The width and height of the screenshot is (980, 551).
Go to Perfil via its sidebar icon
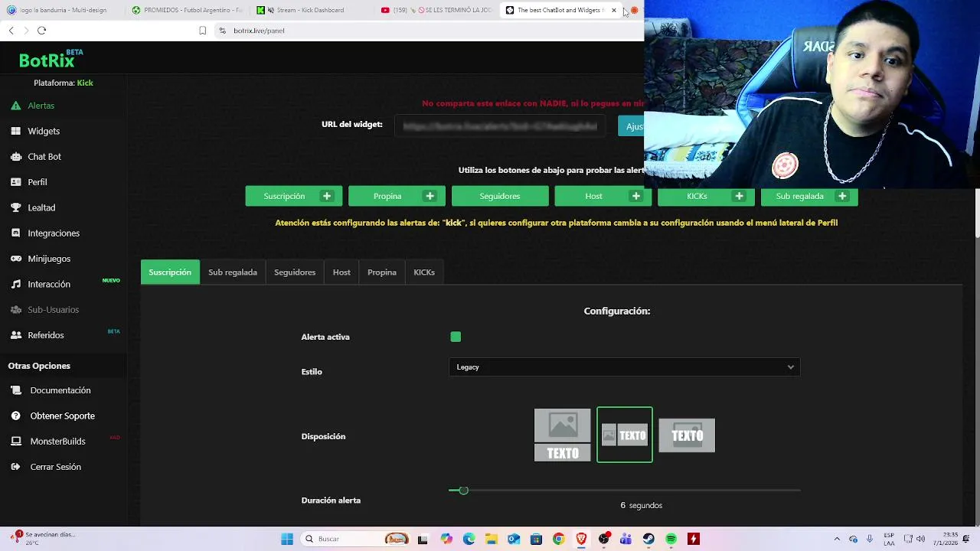(15, 182)
